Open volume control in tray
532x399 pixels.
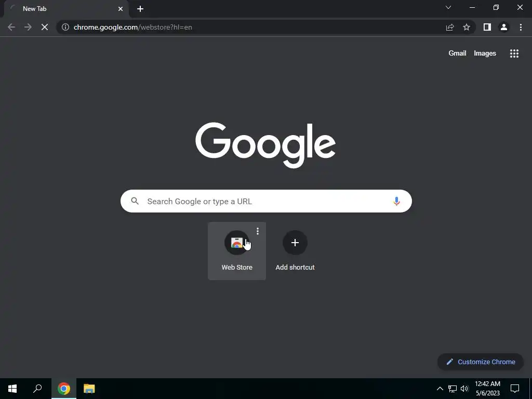point(464,389)
